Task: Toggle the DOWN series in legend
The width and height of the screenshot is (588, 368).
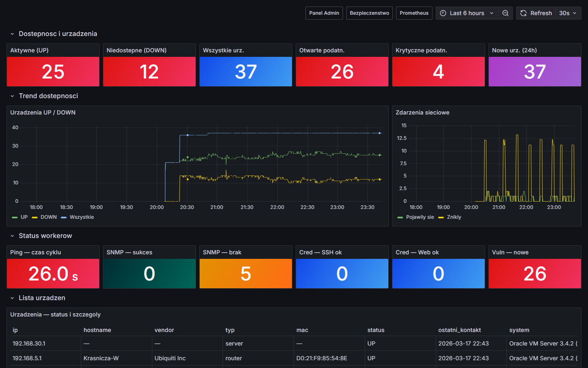Action: [49, 217]
